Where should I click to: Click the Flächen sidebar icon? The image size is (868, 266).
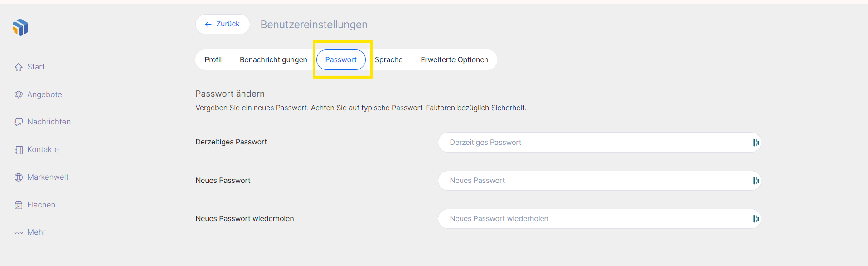click(x=19, y=205)
